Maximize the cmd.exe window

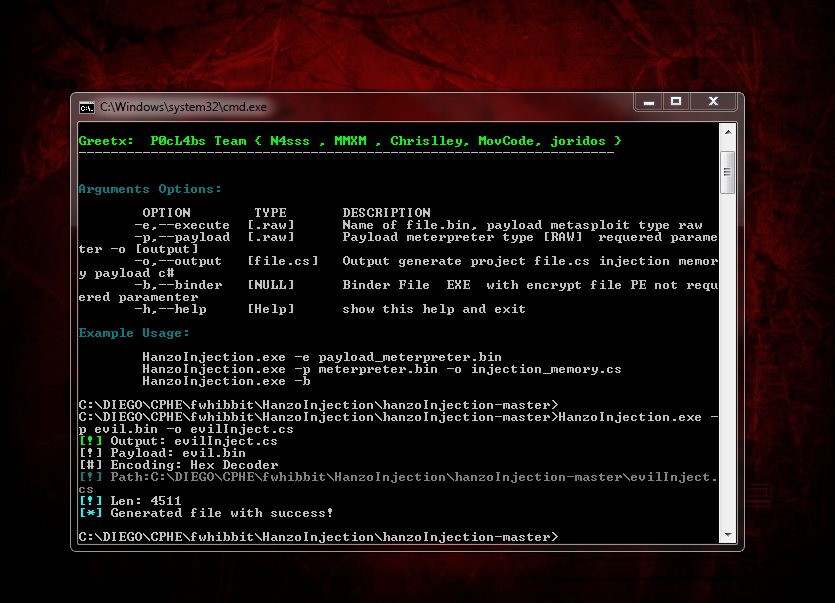676,101
